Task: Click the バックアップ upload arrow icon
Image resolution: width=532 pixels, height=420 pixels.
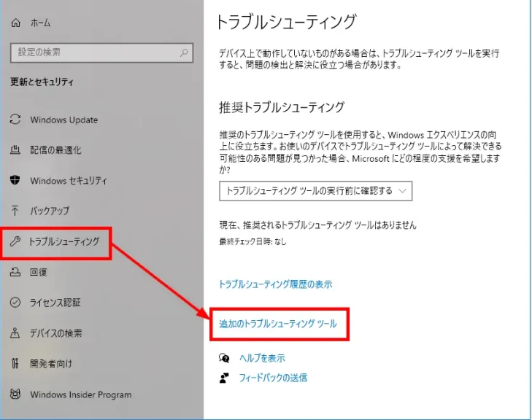Action: coord(15,211)
